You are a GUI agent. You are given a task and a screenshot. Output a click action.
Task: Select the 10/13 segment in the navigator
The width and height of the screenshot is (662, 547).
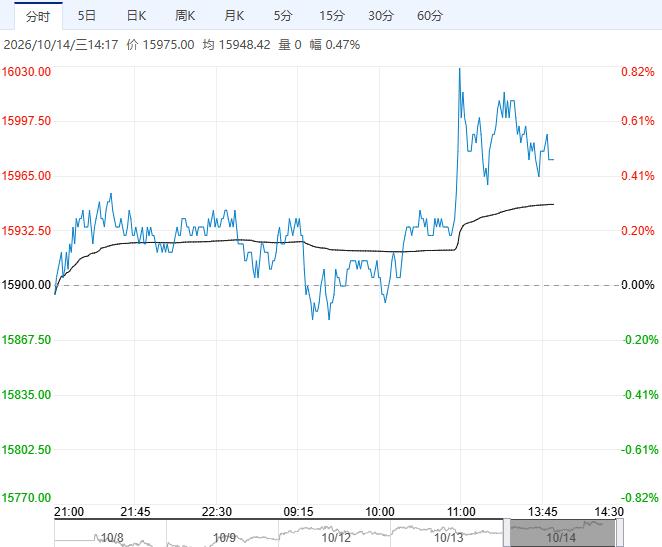click(x=447, y=533)
